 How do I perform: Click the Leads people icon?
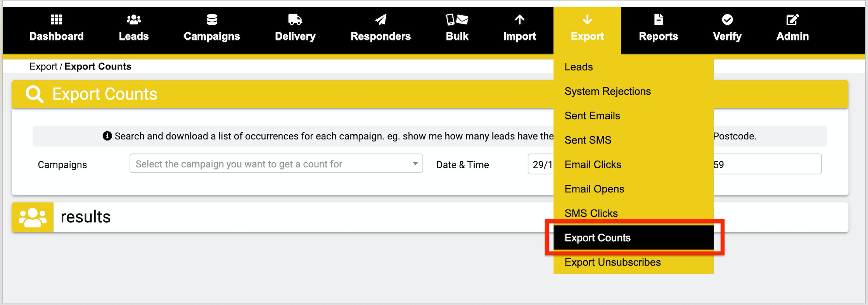click(133, 19)
